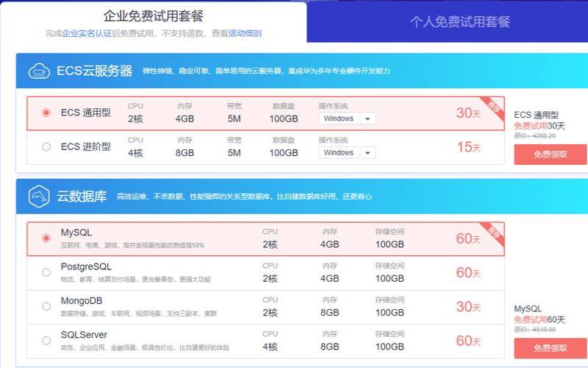The height and width of the screenshot is (368, 588).
Task: Select the ECS 通用型 radio button
Action: 46,113
